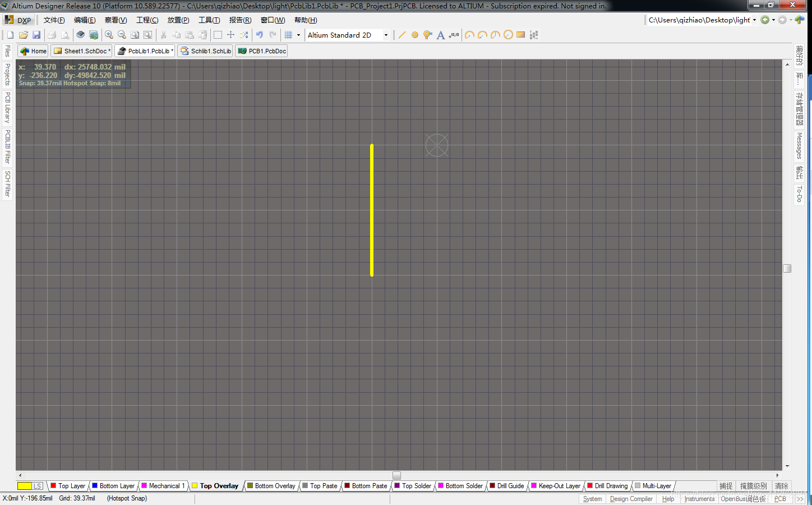Click the magenta swatch of Mechanical 1
Viewport: 812px width, 505px height.
click(144, 486)
